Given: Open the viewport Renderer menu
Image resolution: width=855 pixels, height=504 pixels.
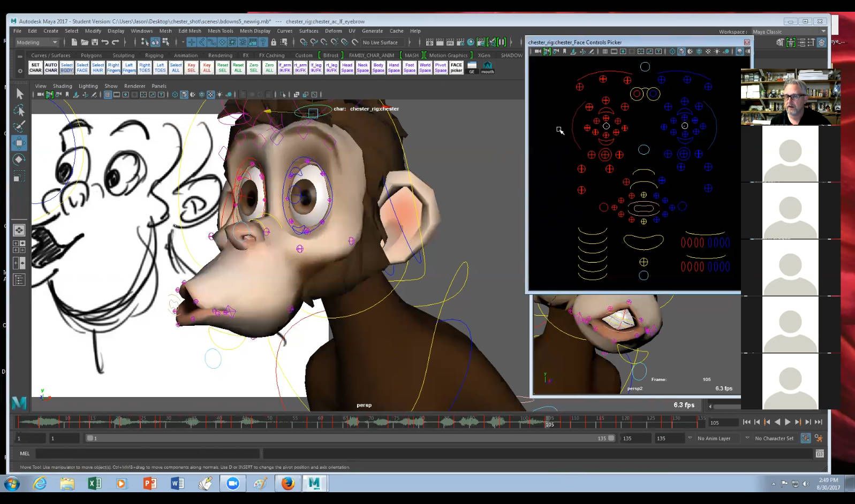Looking at the screenshot, I should [134, 86].
